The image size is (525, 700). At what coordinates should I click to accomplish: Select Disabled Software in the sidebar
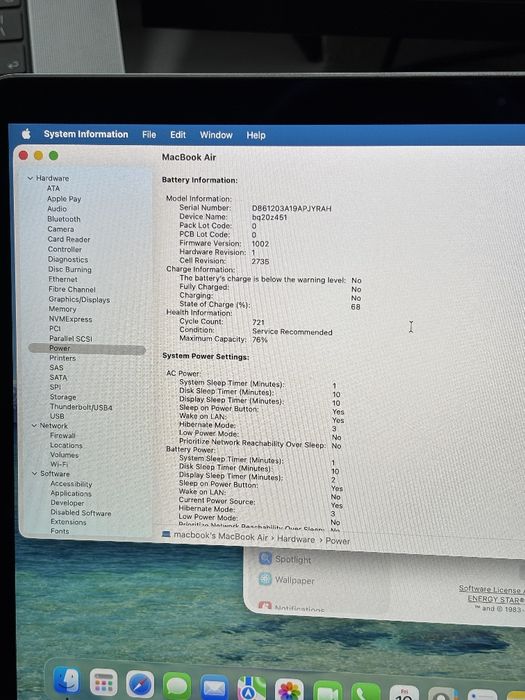pyautogui.click(x=81, y=512)
